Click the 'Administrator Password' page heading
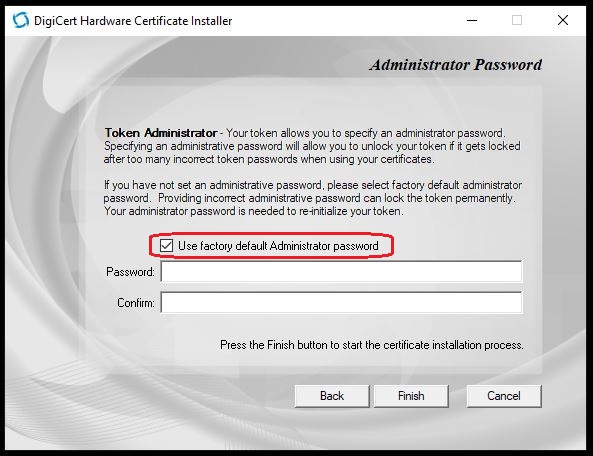This screenshot has width=593, height=456. 456,65
